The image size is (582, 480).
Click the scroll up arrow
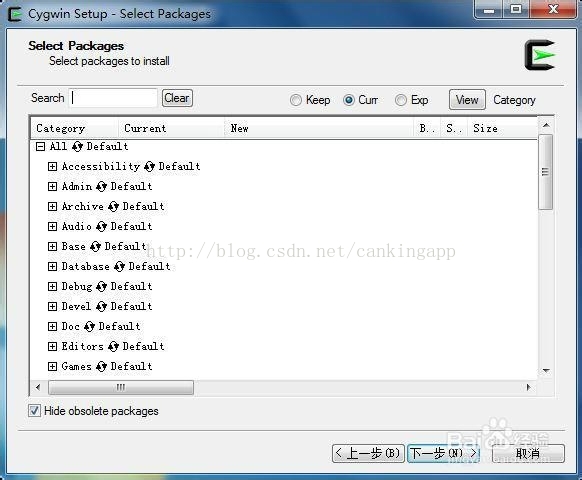tap(546, 125)
